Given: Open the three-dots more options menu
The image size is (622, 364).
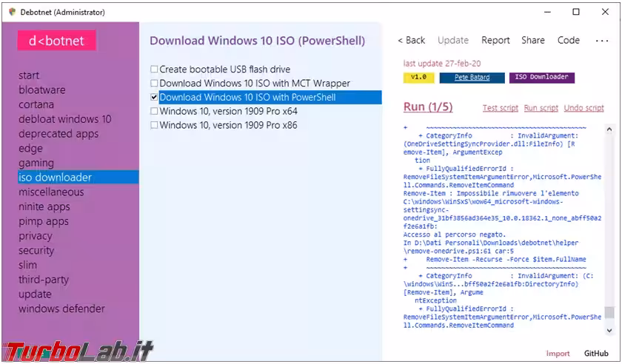Looking at the screenshot, I should pos(601,41).
